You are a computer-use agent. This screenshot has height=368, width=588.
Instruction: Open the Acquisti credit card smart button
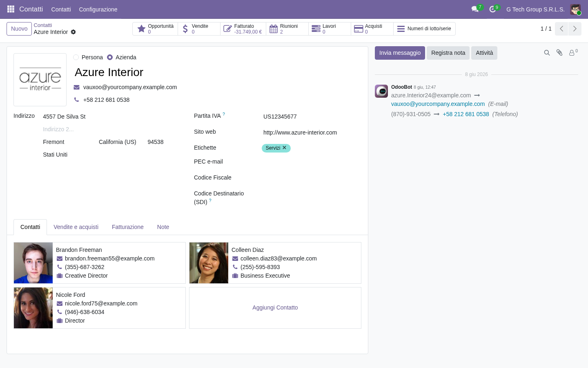[x=372, y=29]
